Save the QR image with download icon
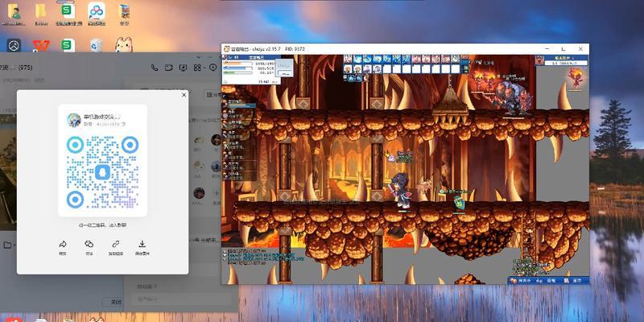The height and width of the screenshot is (322, 644). 142,244
